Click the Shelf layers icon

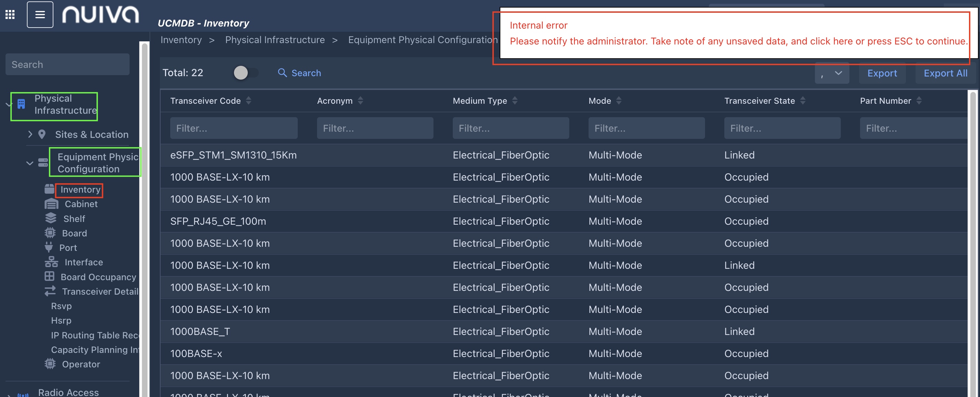(x=51, y=218)
